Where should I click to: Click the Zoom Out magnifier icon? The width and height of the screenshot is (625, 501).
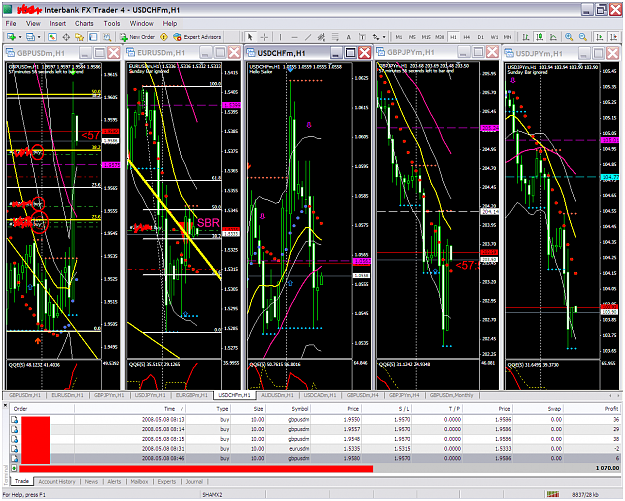583,37
